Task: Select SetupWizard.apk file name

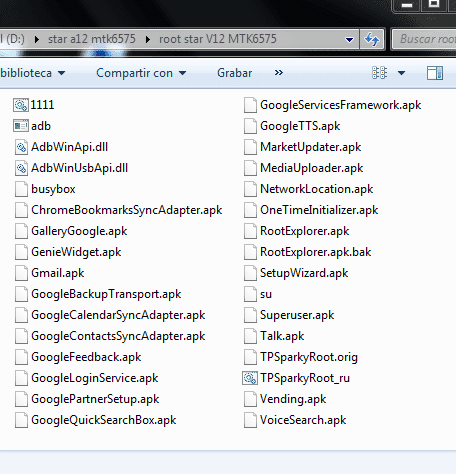Action: click(x=304, y=273)
